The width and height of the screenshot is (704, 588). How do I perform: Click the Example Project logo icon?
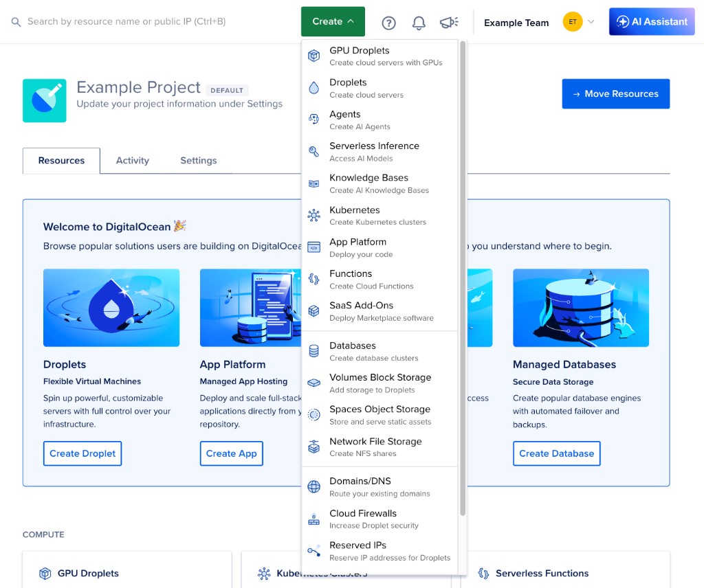coord(45,100)
